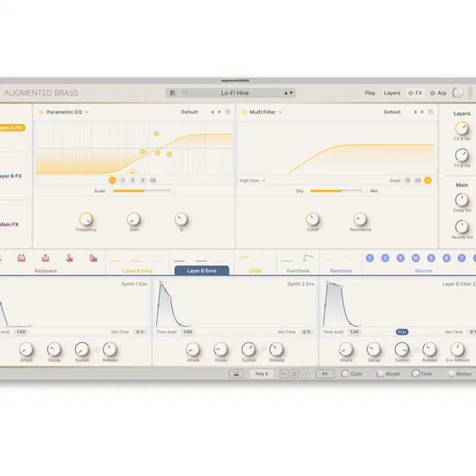Viewport: 476px width, 476px height.
Task: Set filter slope to 12
Action: tap(407, 180)
